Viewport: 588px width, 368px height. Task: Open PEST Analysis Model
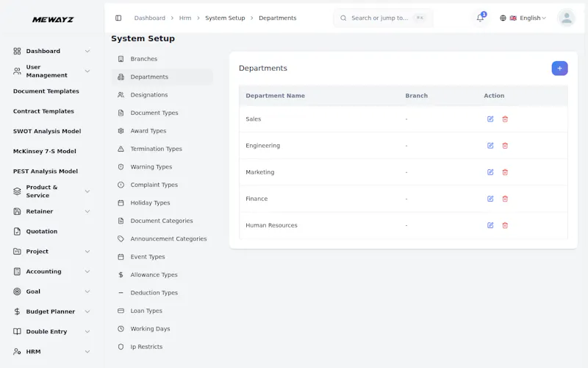(x=46, y=171)
